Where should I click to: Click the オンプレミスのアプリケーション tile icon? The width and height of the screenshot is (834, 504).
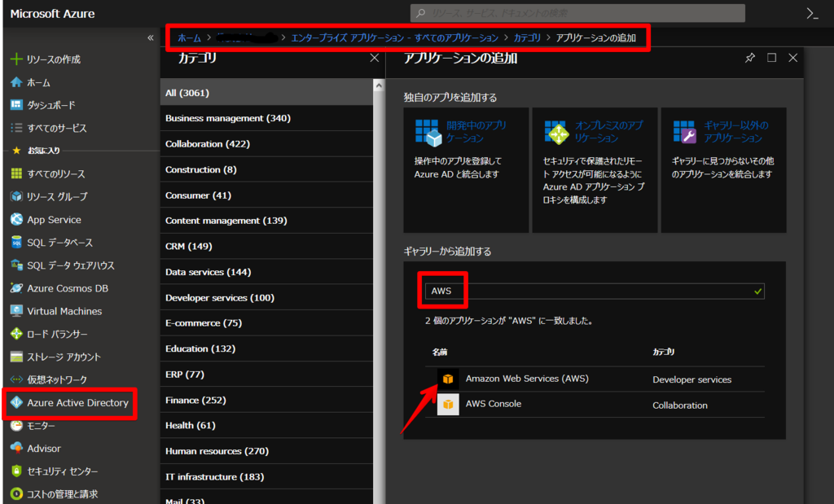coord(557,133)
